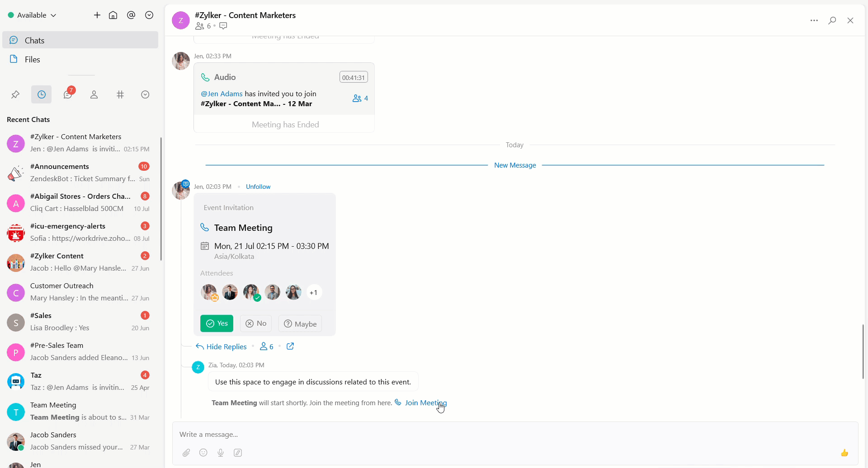Open thread in new window icon
This screenshot has width=868, height=468.
pyautogui.click(x=290, y=346)
